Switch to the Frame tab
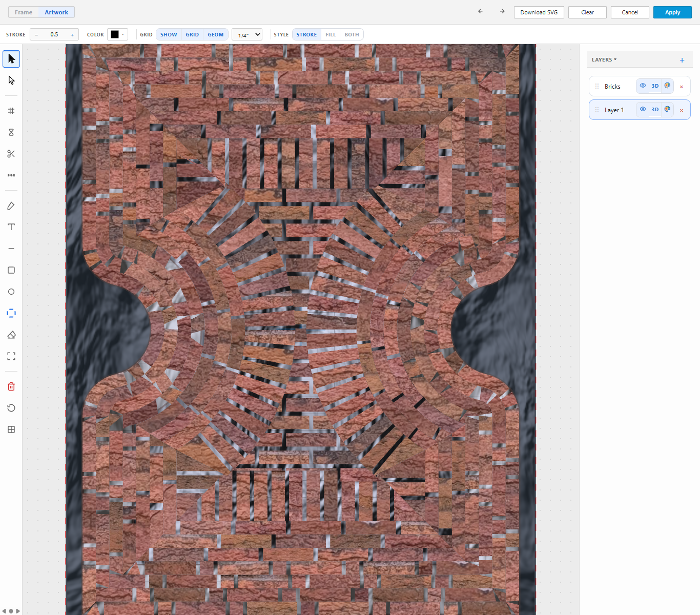 pyautogui.click(x=24, y=12)
